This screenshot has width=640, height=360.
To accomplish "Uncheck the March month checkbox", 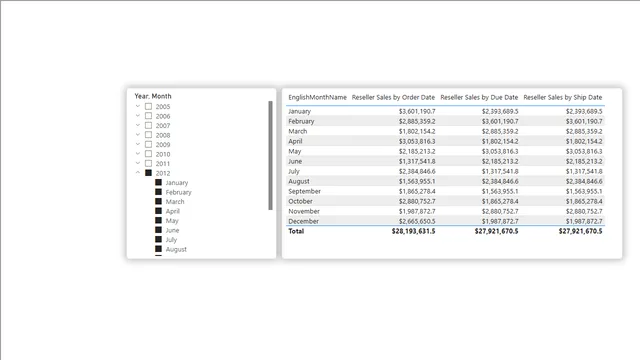I will (158, 201).
